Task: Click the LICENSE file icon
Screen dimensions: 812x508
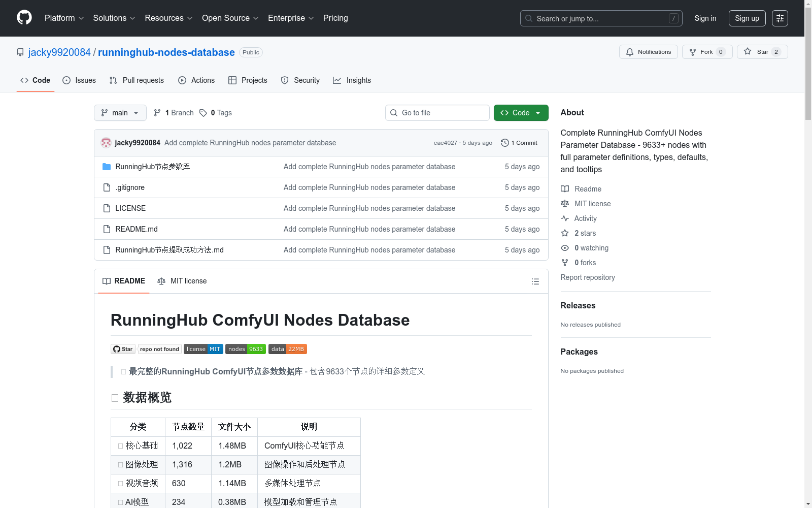Action: click(107, 208)
